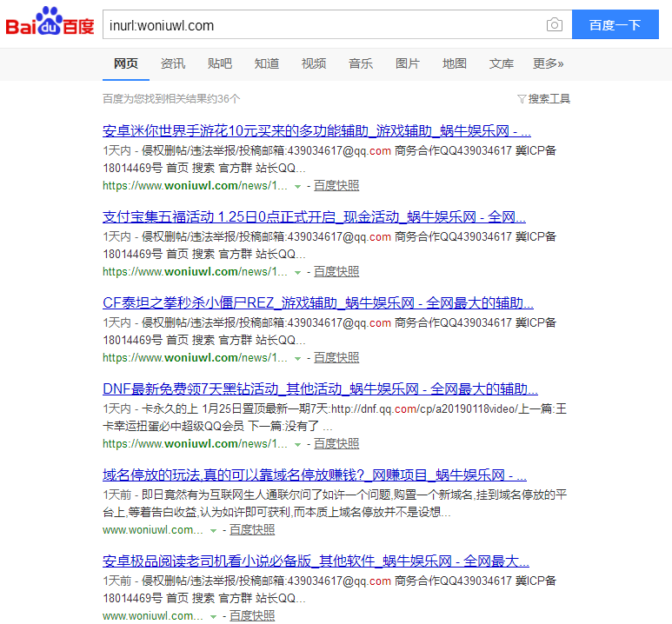Expand URL dropdown arrow for CF泰坦之拳 result
The height and width of the screenshot is (624, 672).
297,359
